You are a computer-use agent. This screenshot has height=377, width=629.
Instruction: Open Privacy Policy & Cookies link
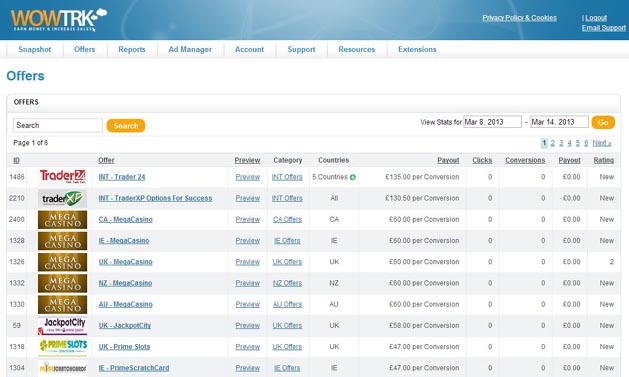519,18
